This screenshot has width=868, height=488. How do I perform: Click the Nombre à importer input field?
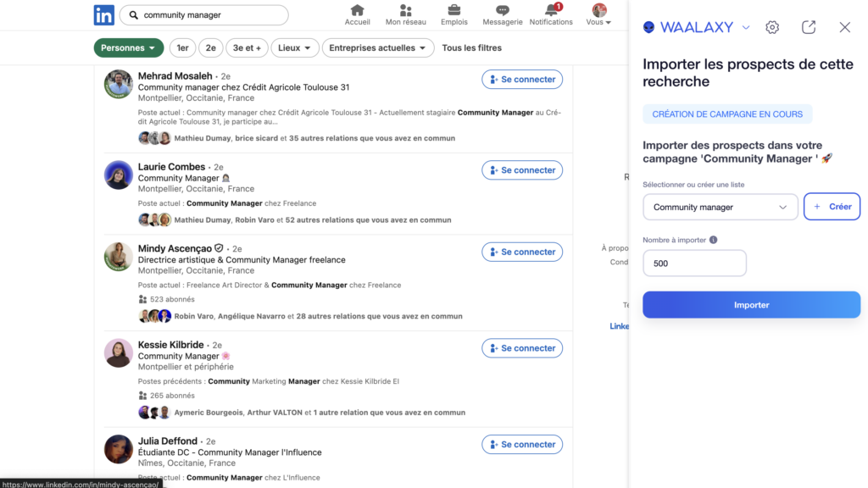click(x=694, y=263)
